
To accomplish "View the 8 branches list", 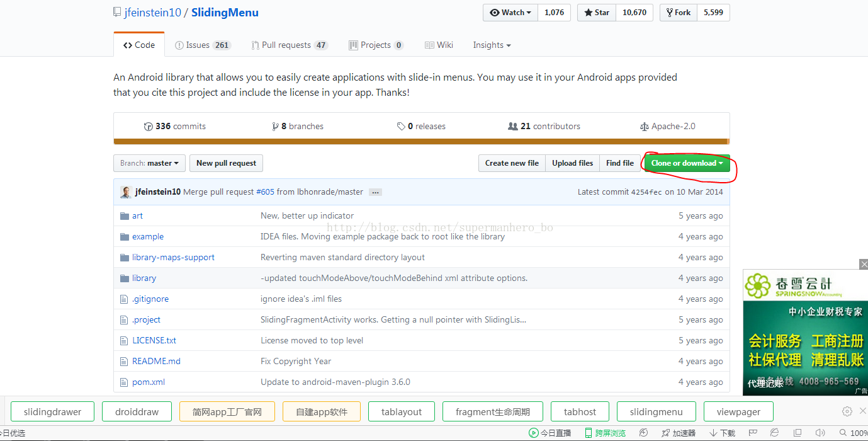I will pos(298,126).
